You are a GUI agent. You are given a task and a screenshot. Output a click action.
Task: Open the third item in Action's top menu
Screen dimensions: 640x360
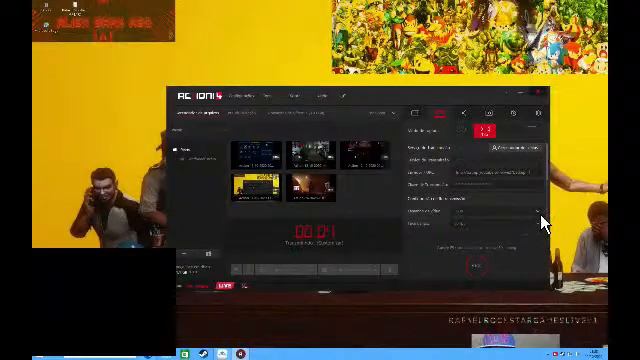[x=294, y=96]
